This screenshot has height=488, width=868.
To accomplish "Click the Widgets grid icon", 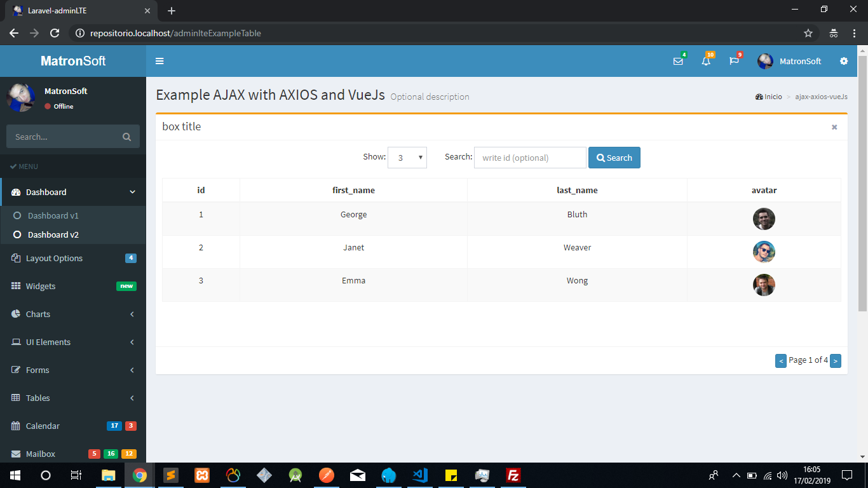I will click(16, 286).
